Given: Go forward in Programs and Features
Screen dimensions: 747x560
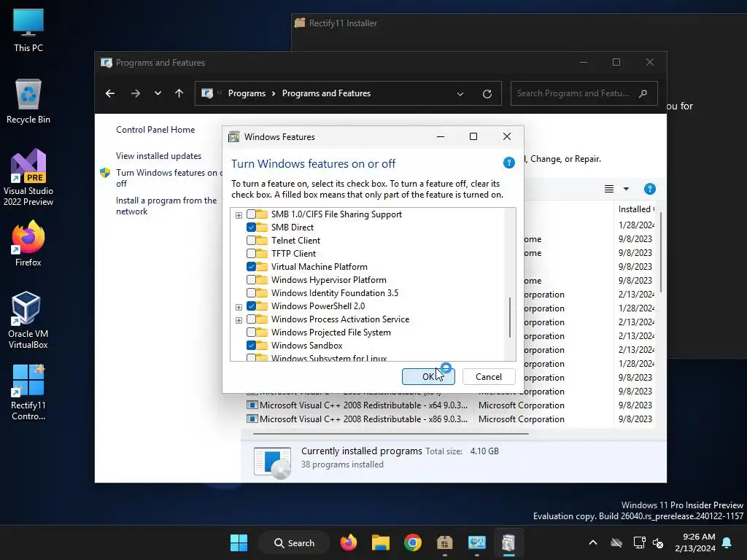Looking at the screenshot, I should click(135, 93).
